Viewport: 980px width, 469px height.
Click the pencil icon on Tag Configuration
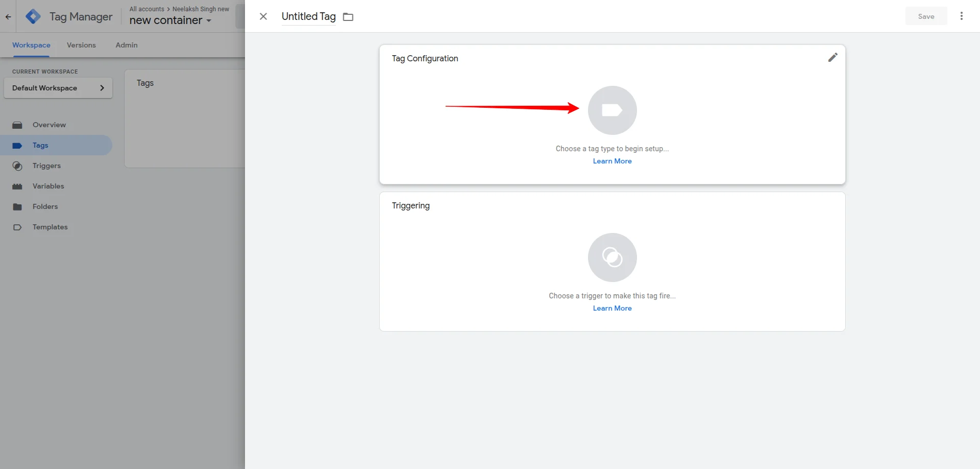tap(832, 57)
